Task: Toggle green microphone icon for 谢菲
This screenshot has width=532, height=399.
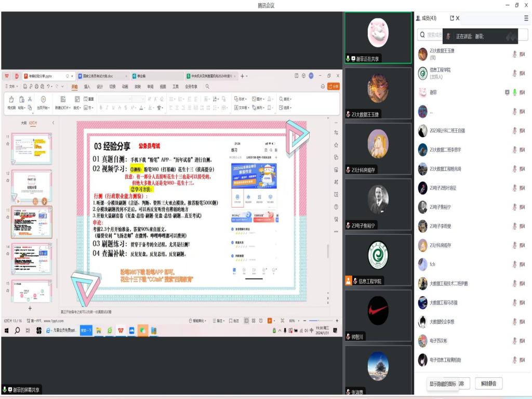Action: click(515, 92)
